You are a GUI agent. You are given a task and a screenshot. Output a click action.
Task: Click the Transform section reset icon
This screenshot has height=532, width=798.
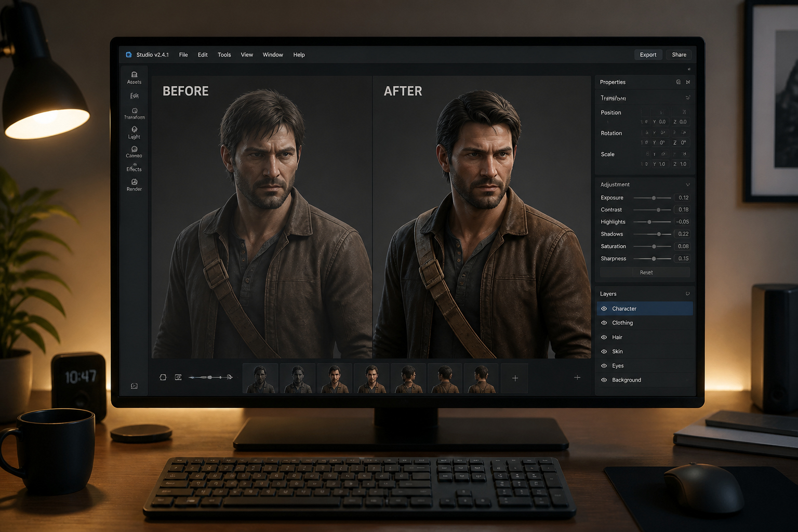688,98
